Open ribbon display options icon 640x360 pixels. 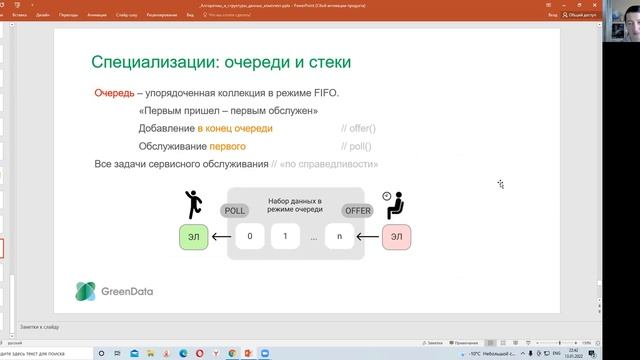(549, 5)
